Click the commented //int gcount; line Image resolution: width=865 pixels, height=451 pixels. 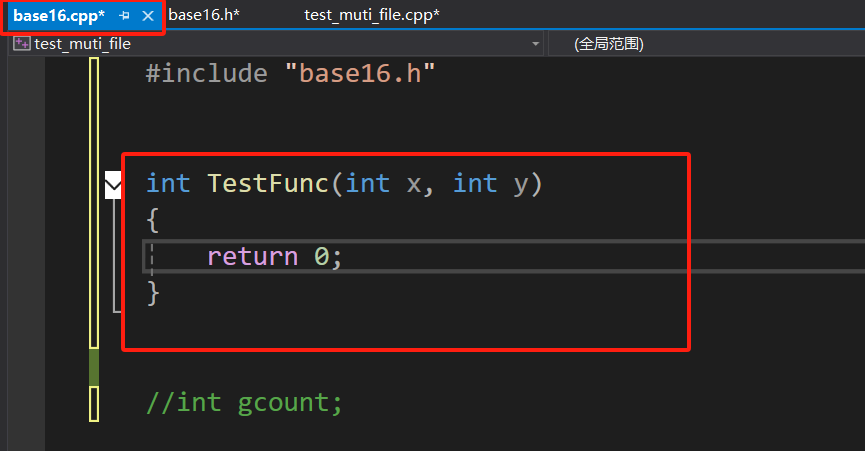pyautogui.click(x=244, y=404)
